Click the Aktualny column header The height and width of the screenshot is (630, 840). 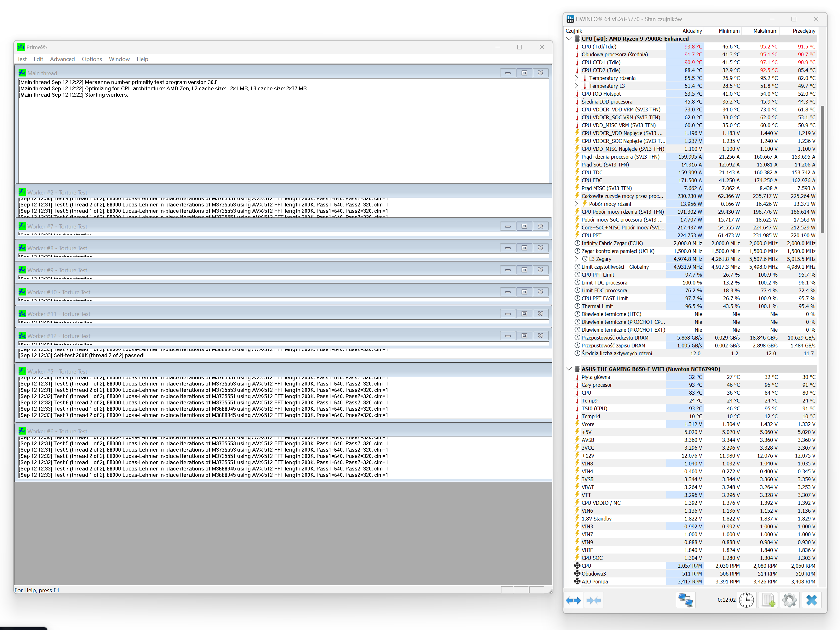click(692, 31)
